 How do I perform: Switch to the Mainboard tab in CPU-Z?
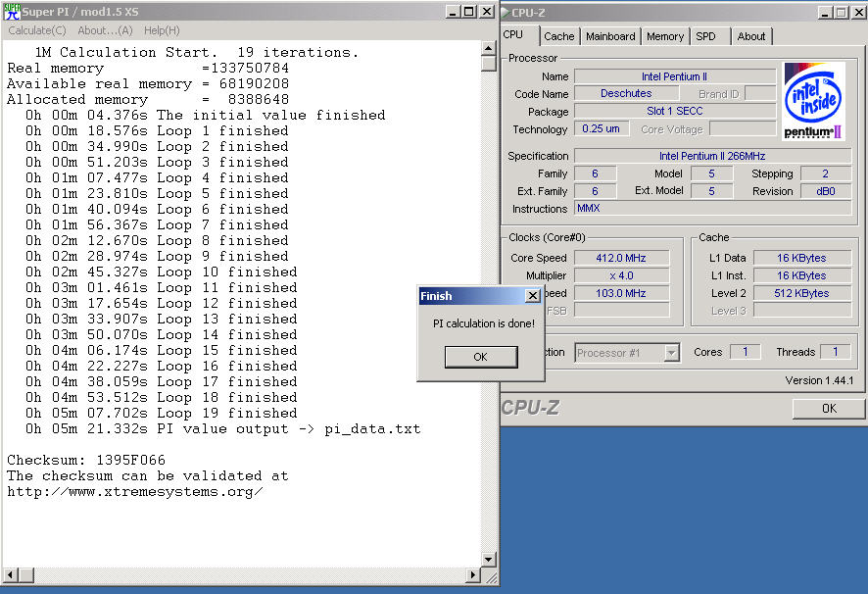[610, 36]
